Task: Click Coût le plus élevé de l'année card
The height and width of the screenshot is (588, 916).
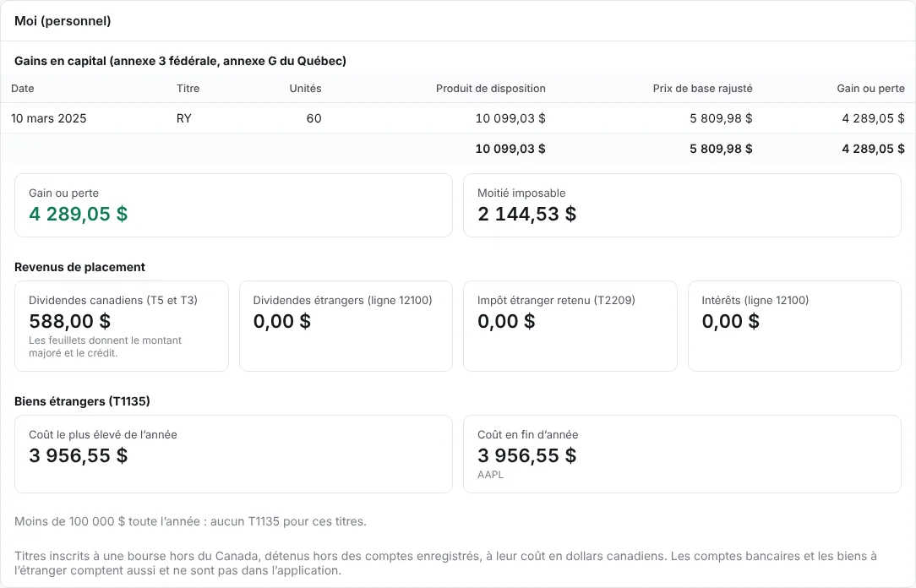Action: coord(234,454)
